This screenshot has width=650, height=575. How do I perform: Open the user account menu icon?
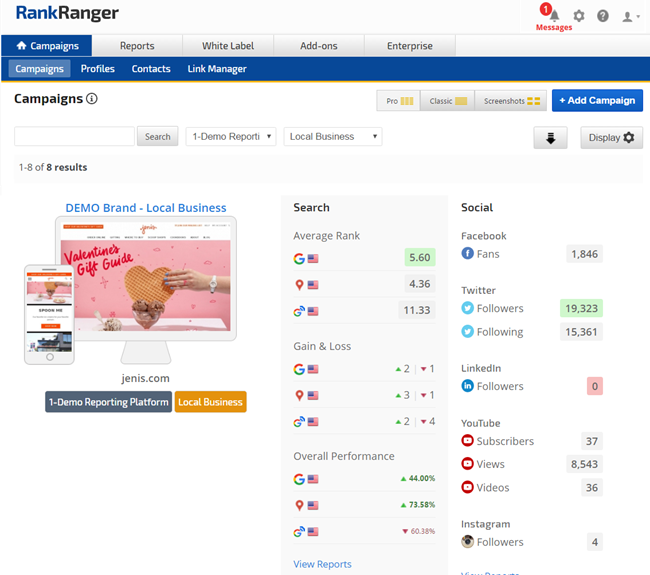[631, 17]
